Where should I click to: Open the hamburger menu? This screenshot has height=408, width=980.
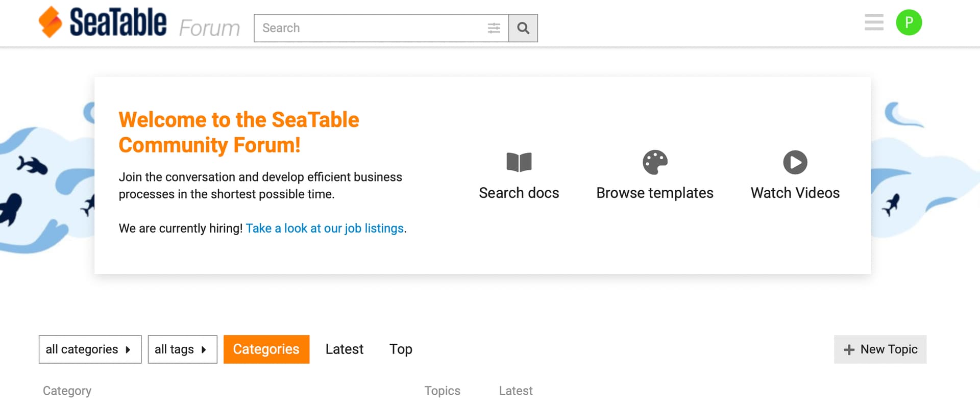pyautogui.click(x=874, y=22)
